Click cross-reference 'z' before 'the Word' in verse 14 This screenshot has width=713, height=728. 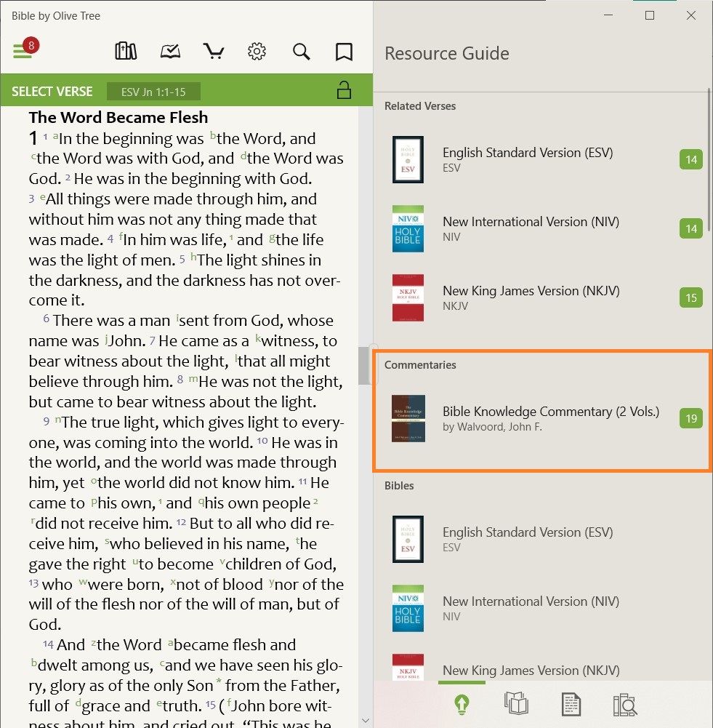pyautogui.click(x=94, y=642)
